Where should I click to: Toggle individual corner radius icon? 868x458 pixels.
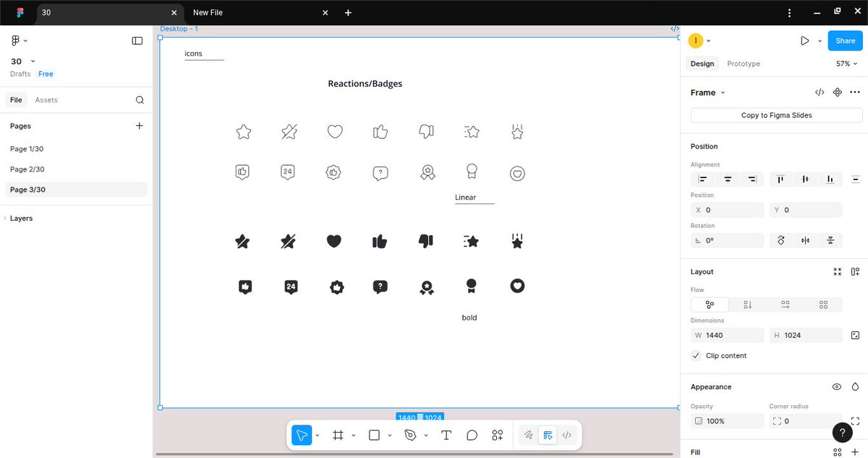click(855, 421)
